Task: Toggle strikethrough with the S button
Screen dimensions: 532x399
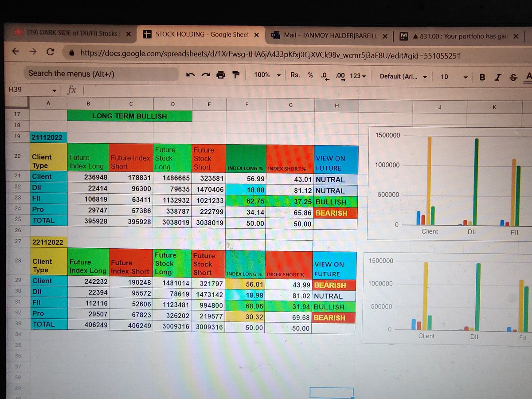Action: pos(513,78)
